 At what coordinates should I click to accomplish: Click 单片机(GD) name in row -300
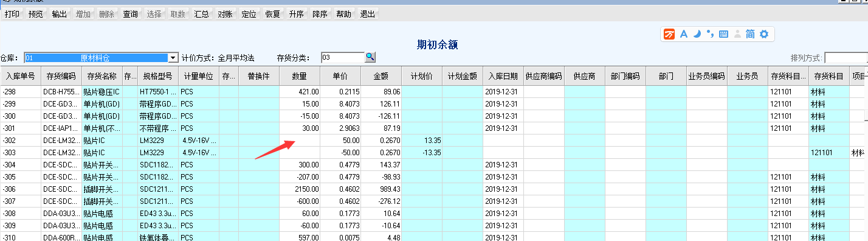click(x=102, y=116)
